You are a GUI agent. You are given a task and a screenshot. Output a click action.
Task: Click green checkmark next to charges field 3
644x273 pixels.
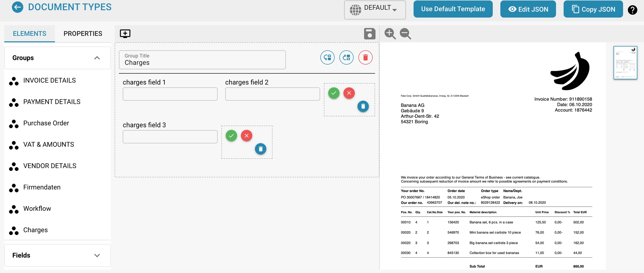coord(231,136)
